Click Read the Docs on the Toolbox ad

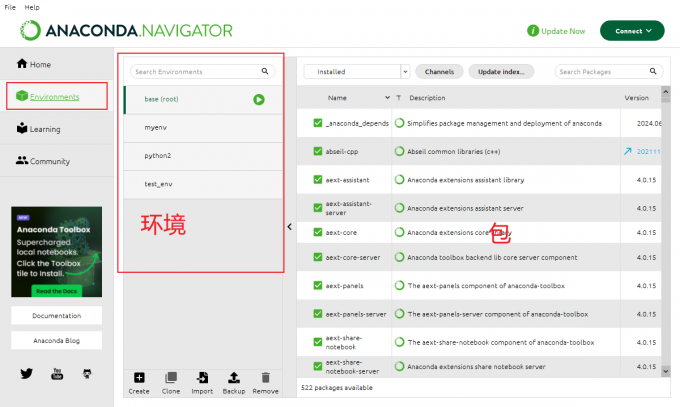tap(56, 291)
